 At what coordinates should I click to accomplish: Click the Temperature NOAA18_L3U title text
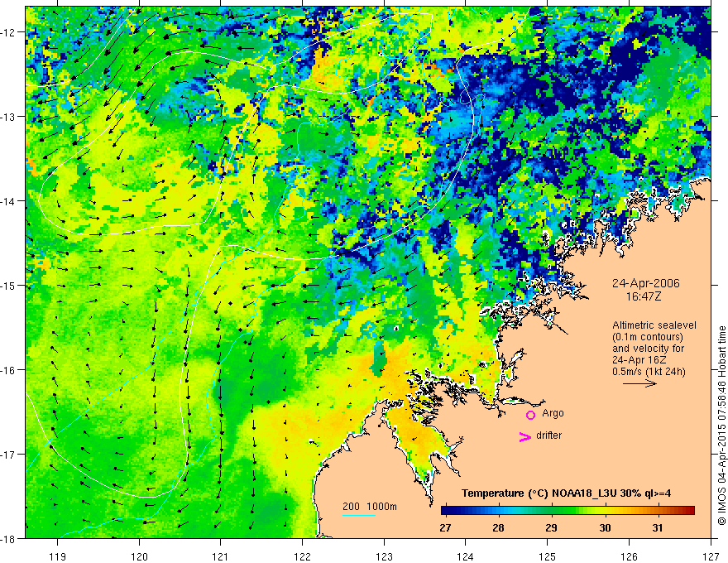pos(566,493)
